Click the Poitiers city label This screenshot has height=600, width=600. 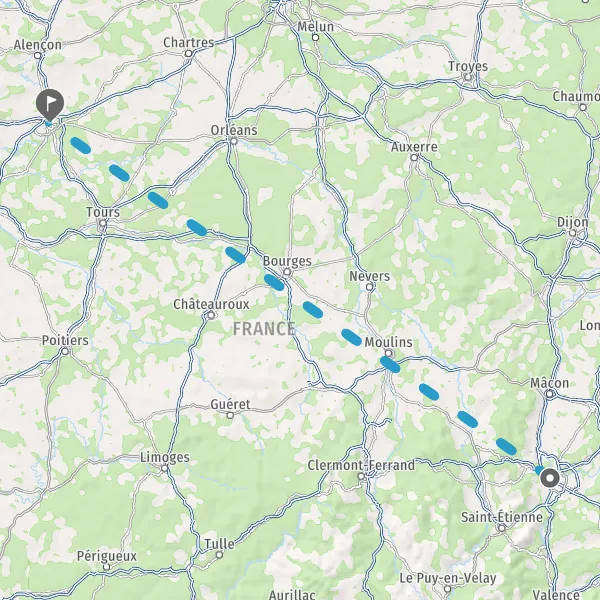pos(65,340)
